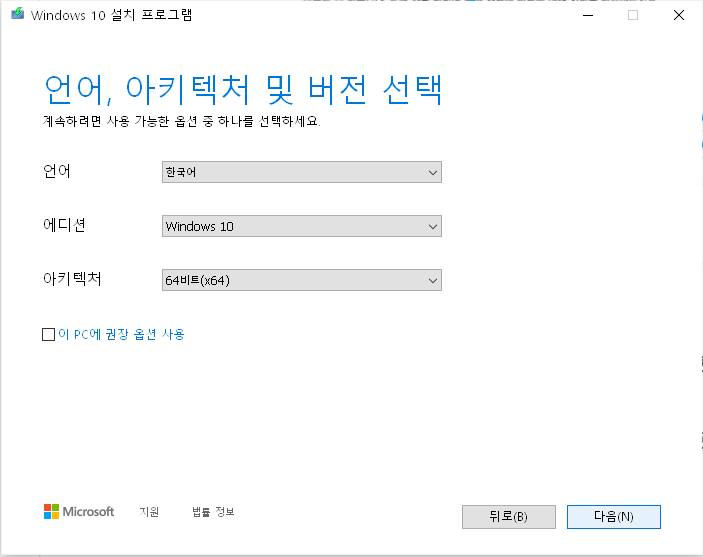Click the Windows 10 setup program title icon
The height and width of the screenshot is (557, 703).
17,14
